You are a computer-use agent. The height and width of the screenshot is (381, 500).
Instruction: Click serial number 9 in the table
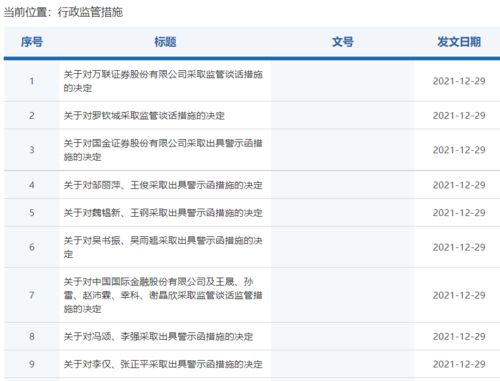click(32, 364)
